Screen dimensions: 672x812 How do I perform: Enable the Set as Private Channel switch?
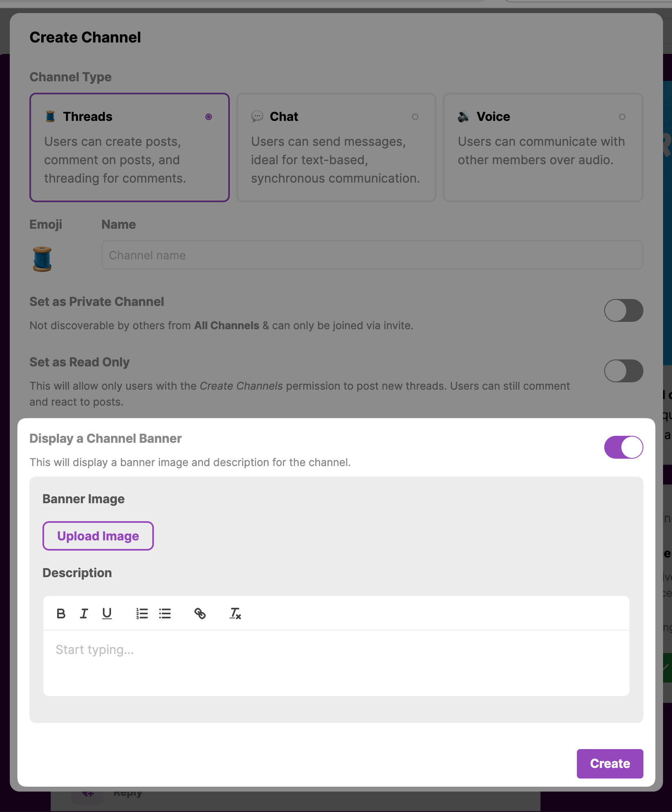pyautogui.click(x=623, y=310)
